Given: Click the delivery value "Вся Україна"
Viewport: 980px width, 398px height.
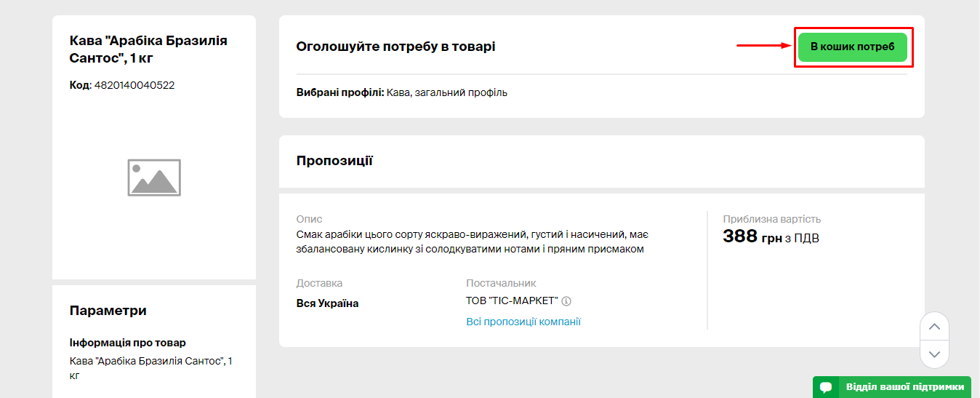Looking at the screenshot, I should click(x=327, y=303).
